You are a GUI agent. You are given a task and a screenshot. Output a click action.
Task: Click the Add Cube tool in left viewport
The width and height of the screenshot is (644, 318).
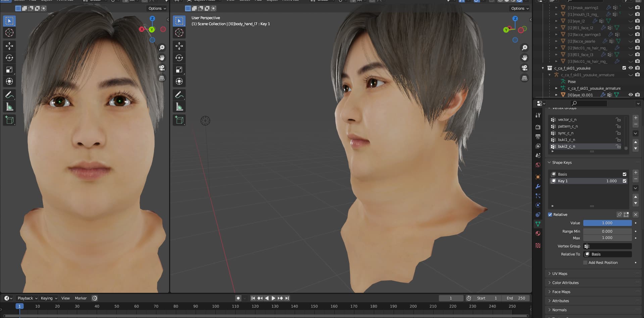(x=9, y=120)
